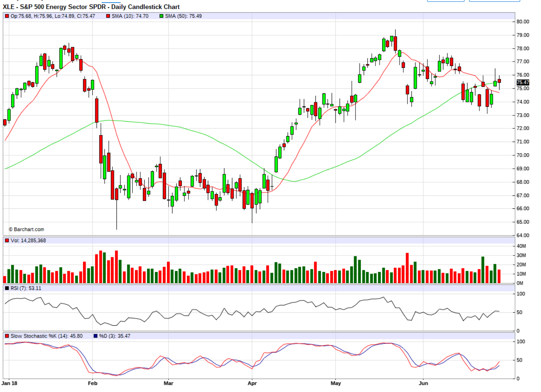This screenshot has height=392, width=541.
Task: Click the 64.00 price axis label
Action: (523, 235)
